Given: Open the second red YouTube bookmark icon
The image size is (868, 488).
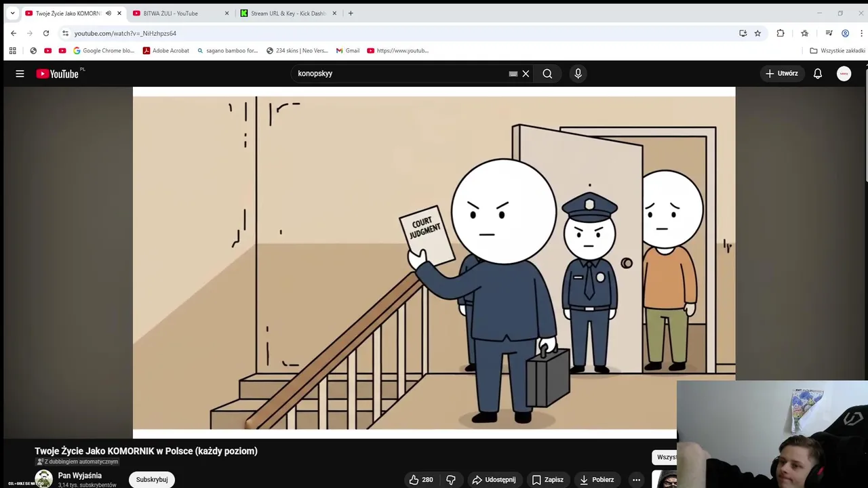Looking at the screenshot, I should click(62, 50).
